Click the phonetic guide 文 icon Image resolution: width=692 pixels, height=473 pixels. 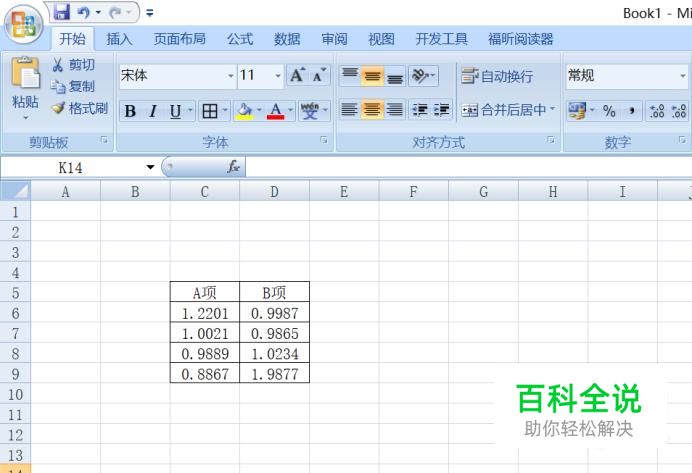point(310,111)
